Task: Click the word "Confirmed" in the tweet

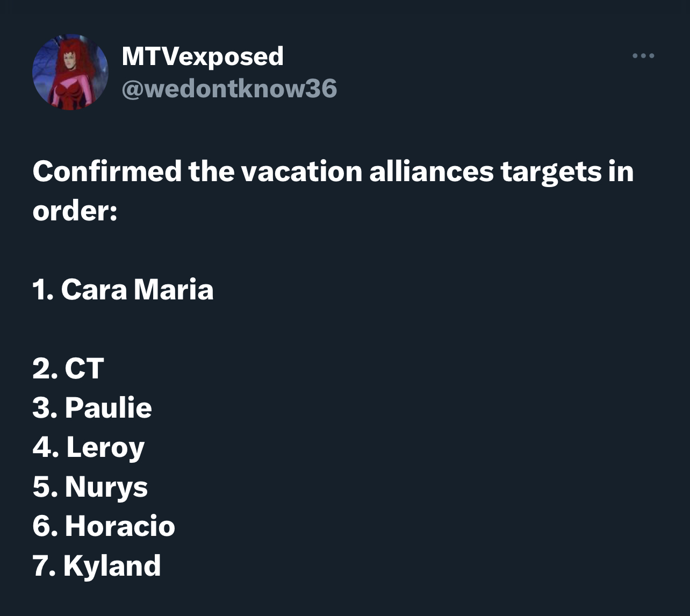Action: 107,171
